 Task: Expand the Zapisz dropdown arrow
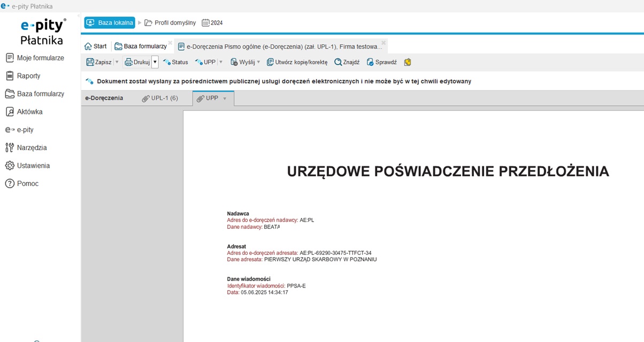pos(117,62)
